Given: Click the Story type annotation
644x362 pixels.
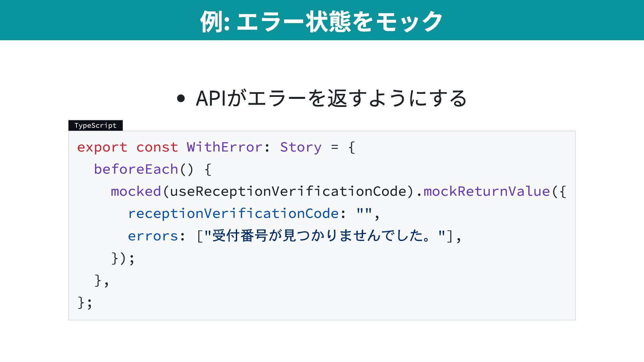Looking at the screenshot, I should coord(301,147).
